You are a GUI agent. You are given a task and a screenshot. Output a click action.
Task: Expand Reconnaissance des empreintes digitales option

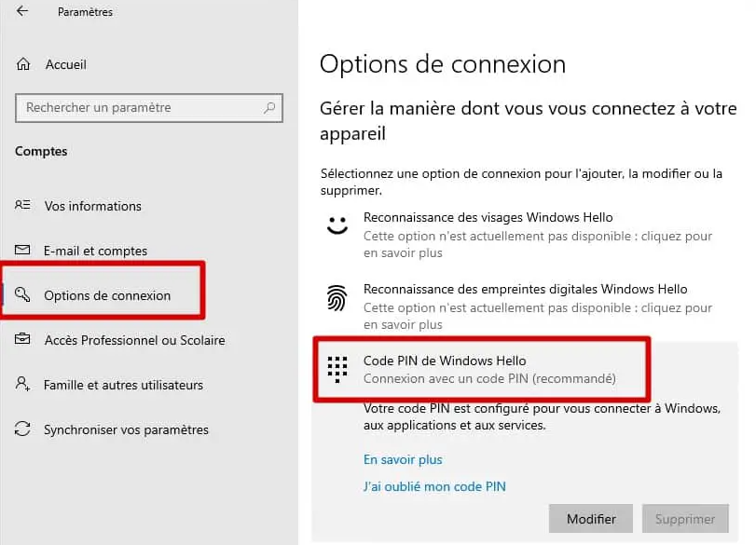click(525, 290)
